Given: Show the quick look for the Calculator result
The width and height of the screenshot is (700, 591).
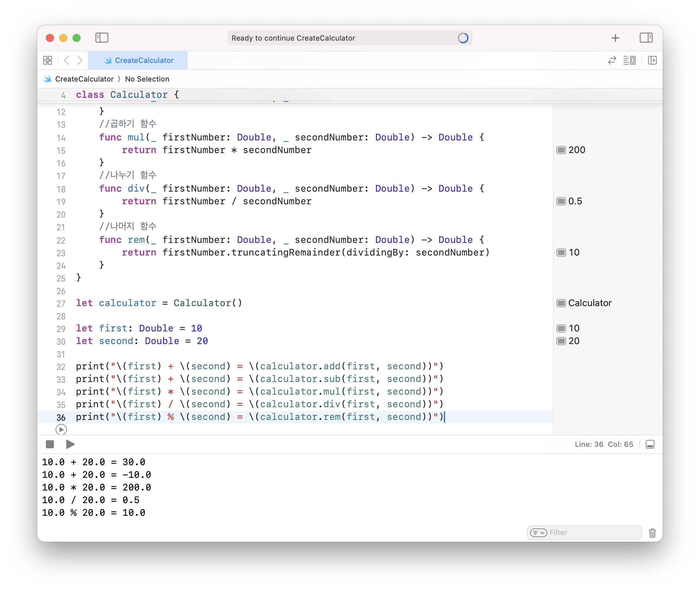Looking at the screenshot, I should click(561, 303).
